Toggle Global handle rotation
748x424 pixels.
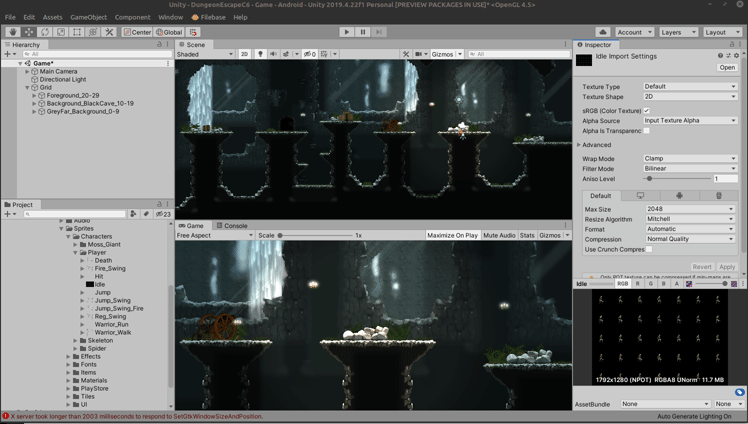tap(169, 32)
